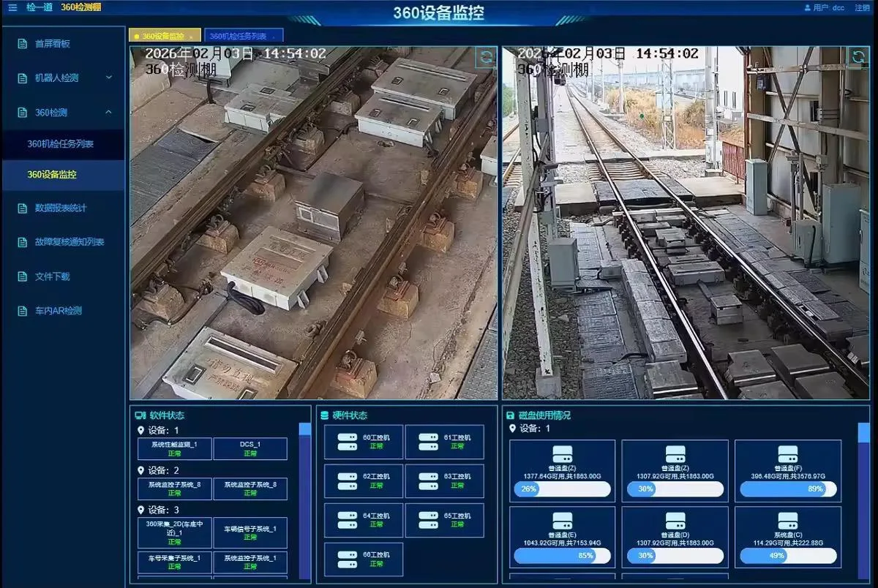Click the user profile icon beside 用户
Viewport: 878px width, 588px height.
tap(808, 7)
